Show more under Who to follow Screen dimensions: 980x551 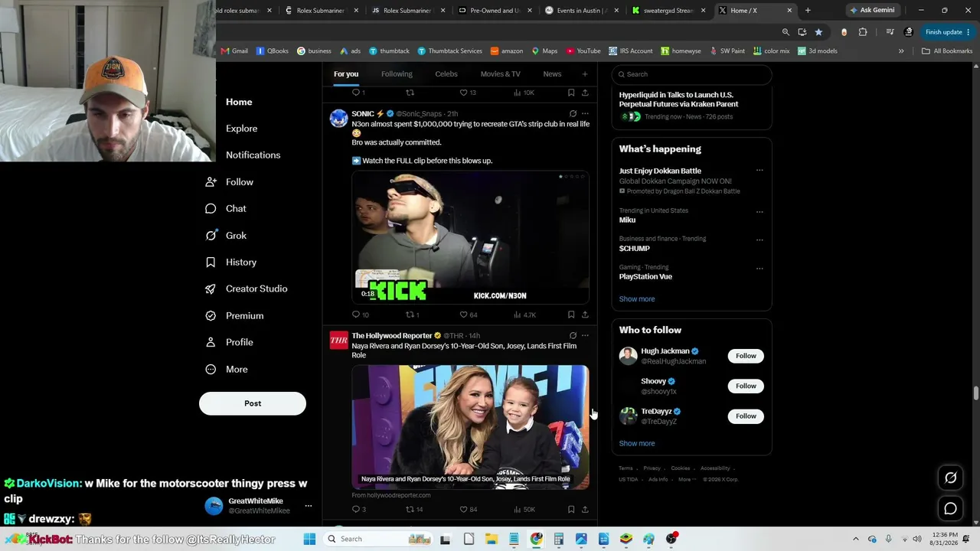tap(637, 444)
